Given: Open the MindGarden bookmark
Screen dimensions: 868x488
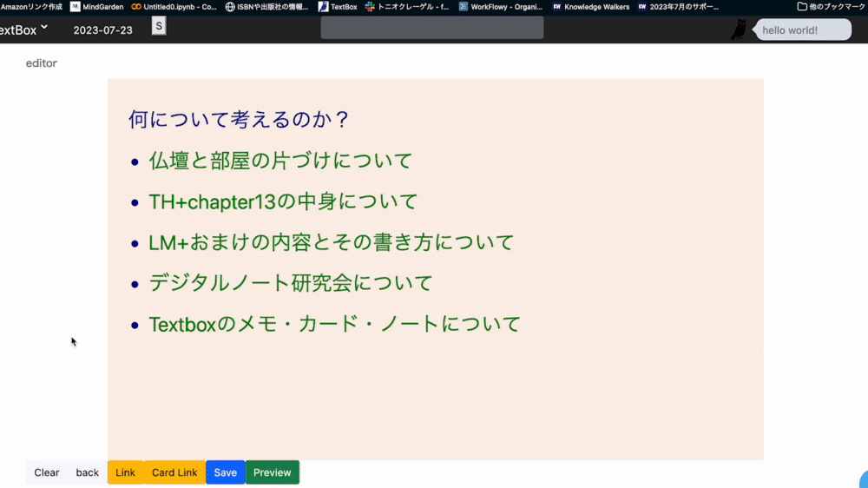Looking at the screenshot, I should point(97,7).
